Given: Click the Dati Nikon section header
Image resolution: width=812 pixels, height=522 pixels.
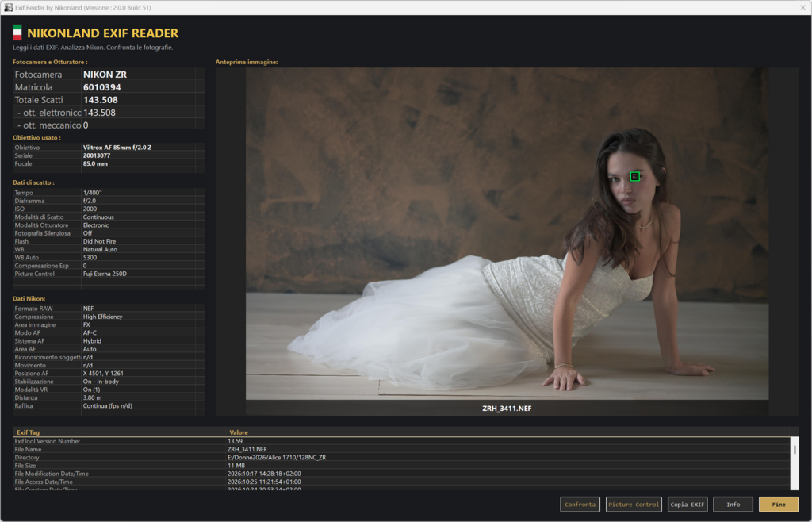Looking at the screenshot, I should [29, 299].
